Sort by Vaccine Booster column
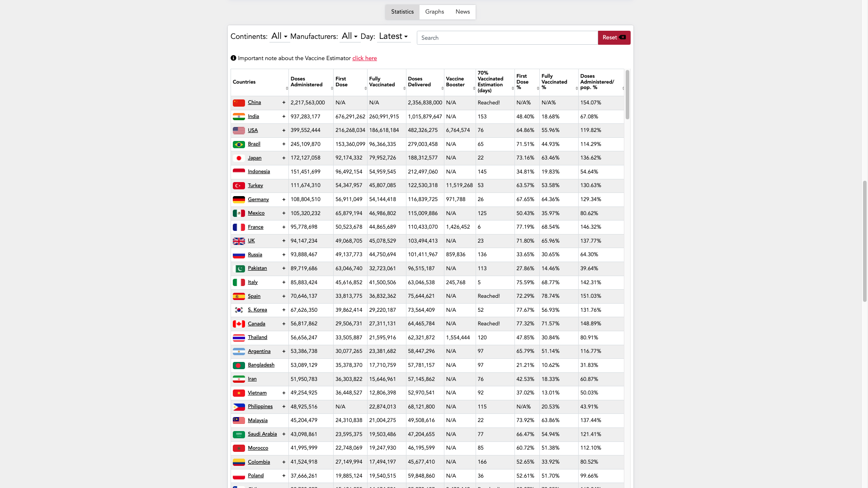 [460, 82]
